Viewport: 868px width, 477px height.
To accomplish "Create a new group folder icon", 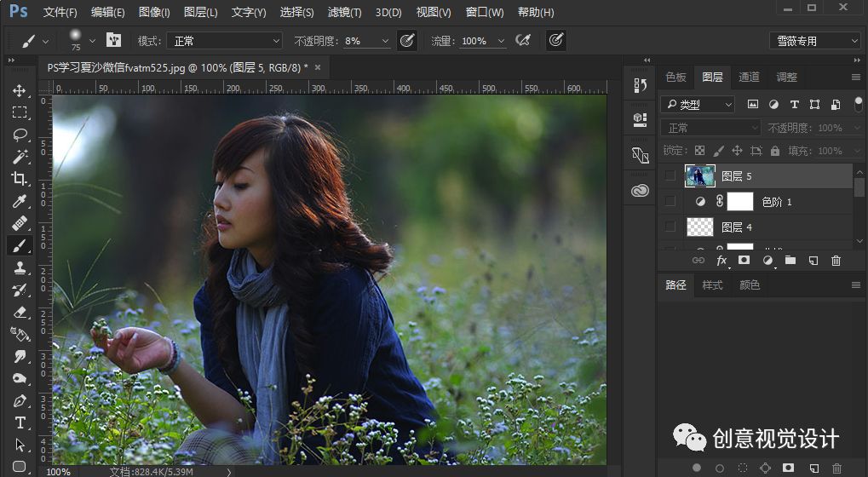I will tap(790, 260).
